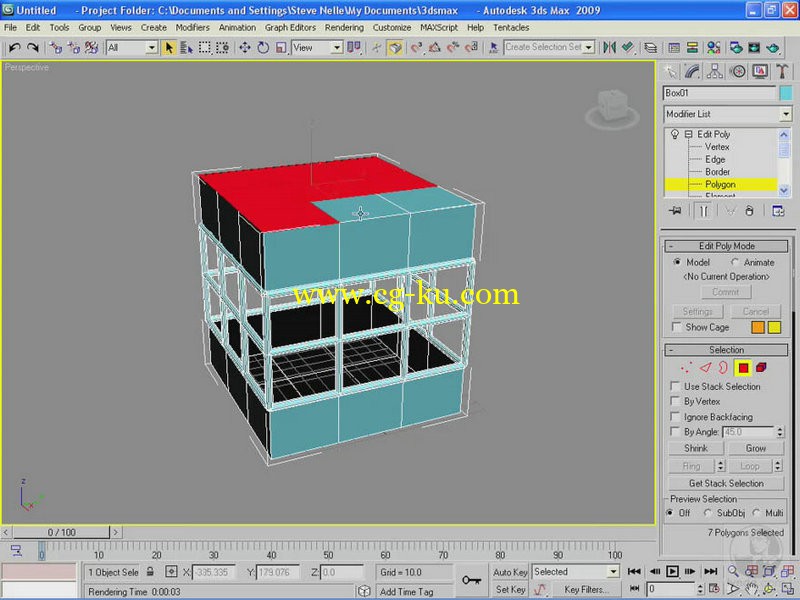This screenshot has width=800, height=600.
Task: Click the Align tool icon
Action: pyautogui.click(x=628, y=48)
